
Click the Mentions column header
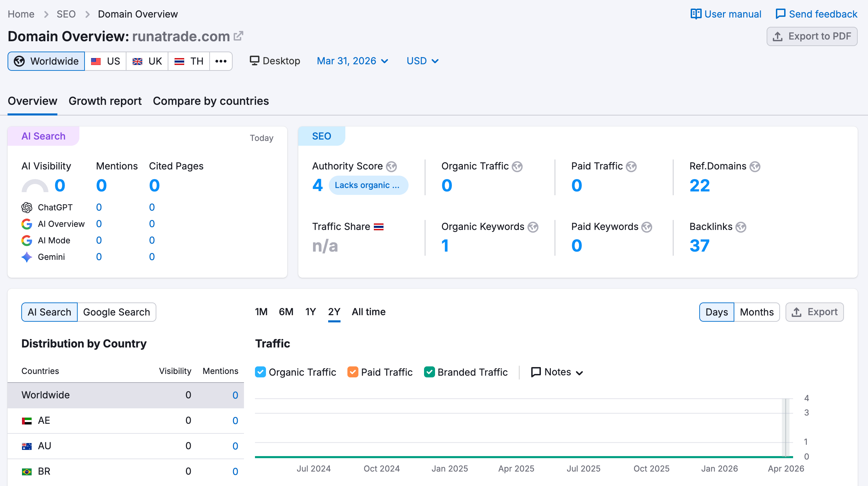coord(220,371)
